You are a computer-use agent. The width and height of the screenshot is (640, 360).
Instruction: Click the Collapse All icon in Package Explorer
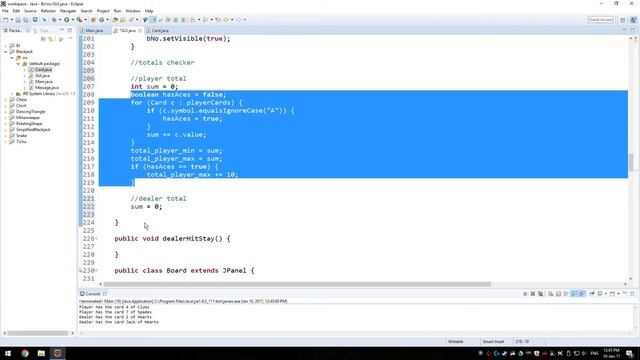coord(43,39)
